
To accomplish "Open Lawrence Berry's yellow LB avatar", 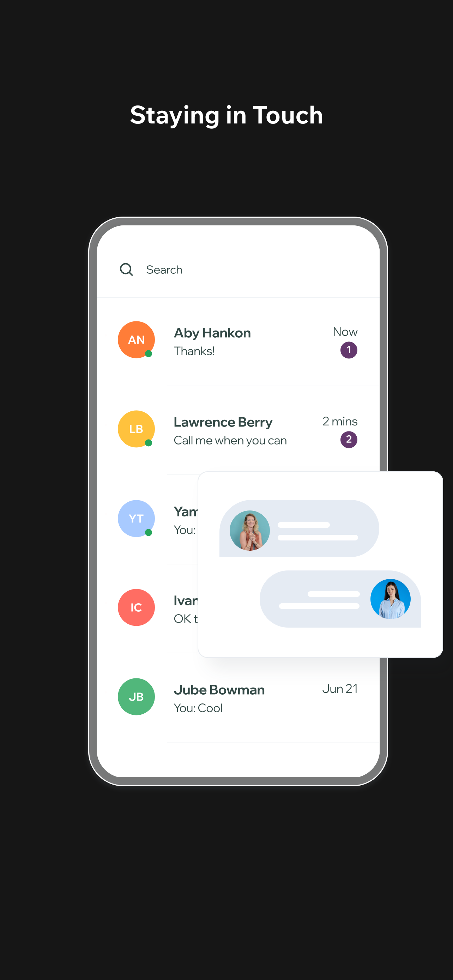I will click(136, 429).
